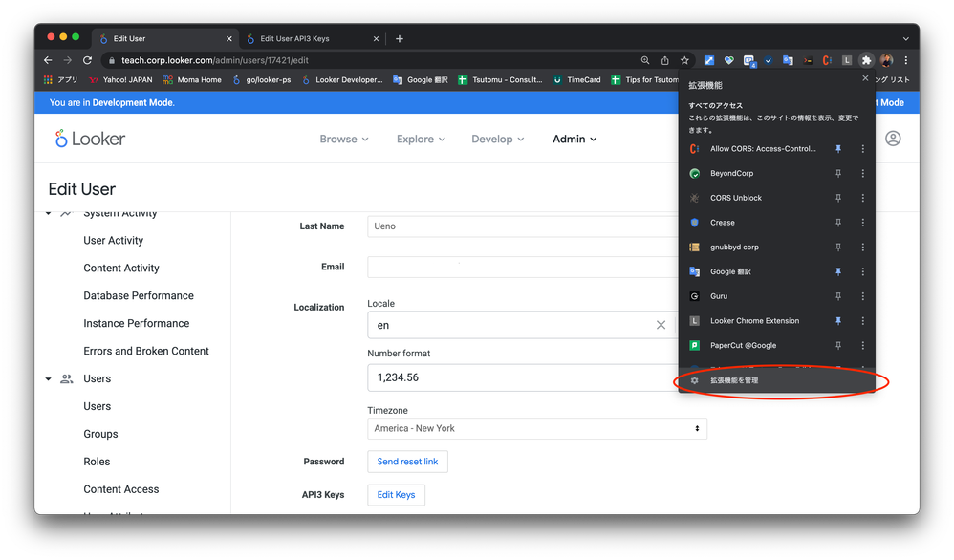Open the TimeCard bookmark
Viewport: 954px width, 560px height.
[576, 79]
